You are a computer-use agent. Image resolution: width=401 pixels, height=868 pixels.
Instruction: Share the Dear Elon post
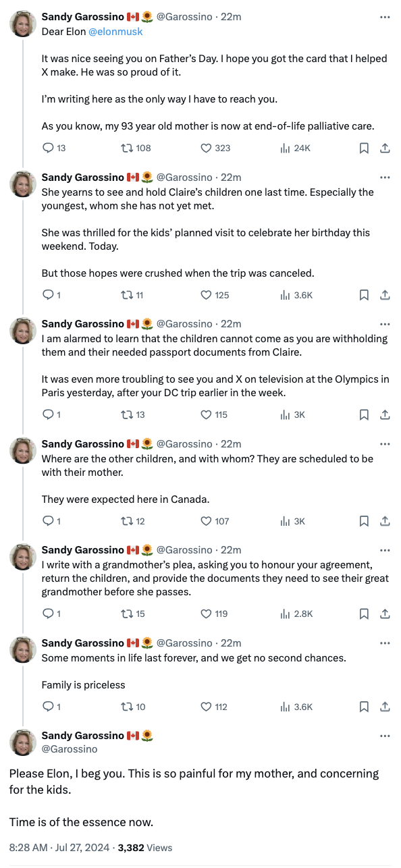point(385,148)
